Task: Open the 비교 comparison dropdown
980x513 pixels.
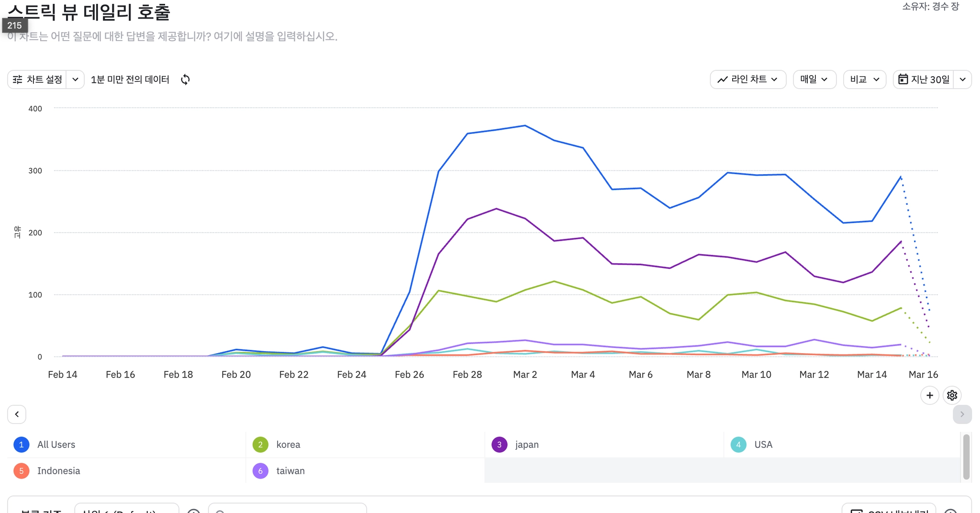Action: tap(864, 79)
